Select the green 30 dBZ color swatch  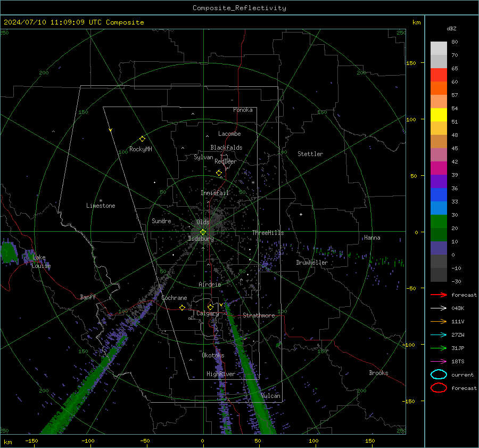click(x=439, y=221)
